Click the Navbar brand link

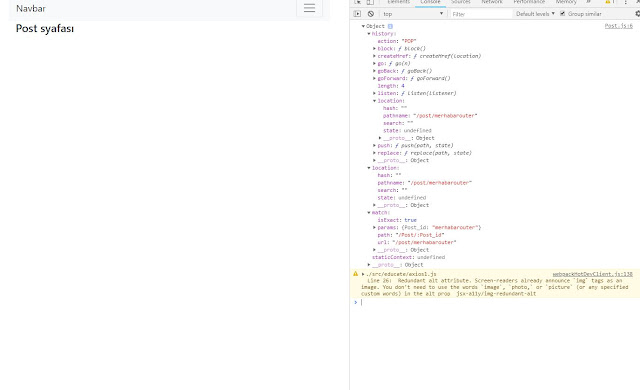coord(31,8)
